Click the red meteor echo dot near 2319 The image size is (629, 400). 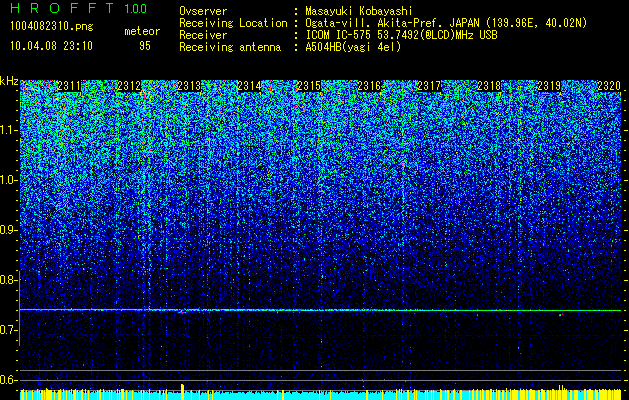(x=561, y=315)
